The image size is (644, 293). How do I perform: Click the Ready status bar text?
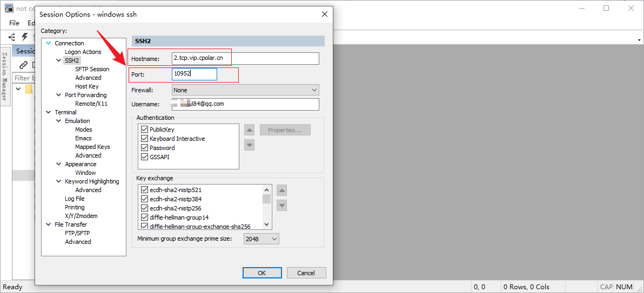(x=12, y=287)
